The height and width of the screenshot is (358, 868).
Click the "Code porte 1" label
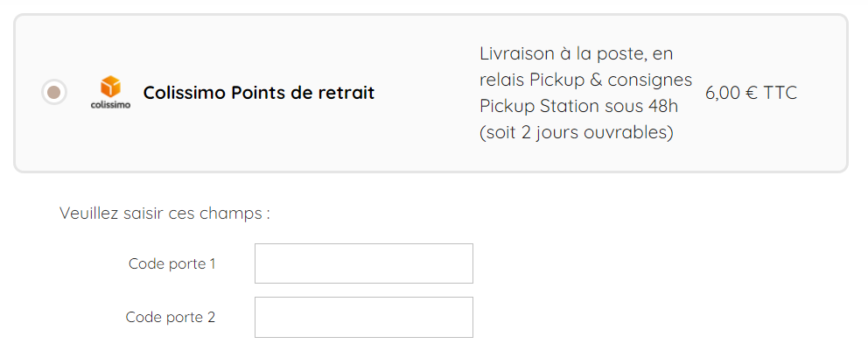point(171,263)
